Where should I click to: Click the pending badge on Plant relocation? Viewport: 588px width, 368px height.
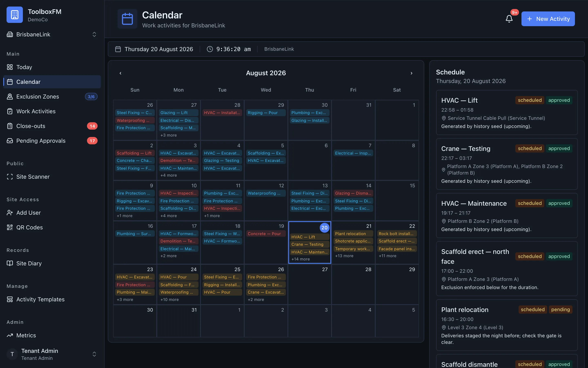(560, 310)
